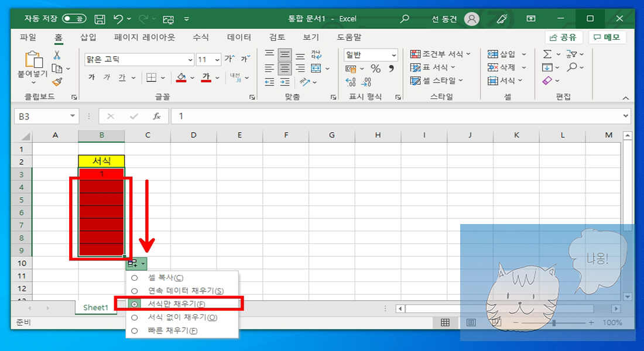
Task: Open the 파일 (File) tab
Action: click(x=28, y=37)
